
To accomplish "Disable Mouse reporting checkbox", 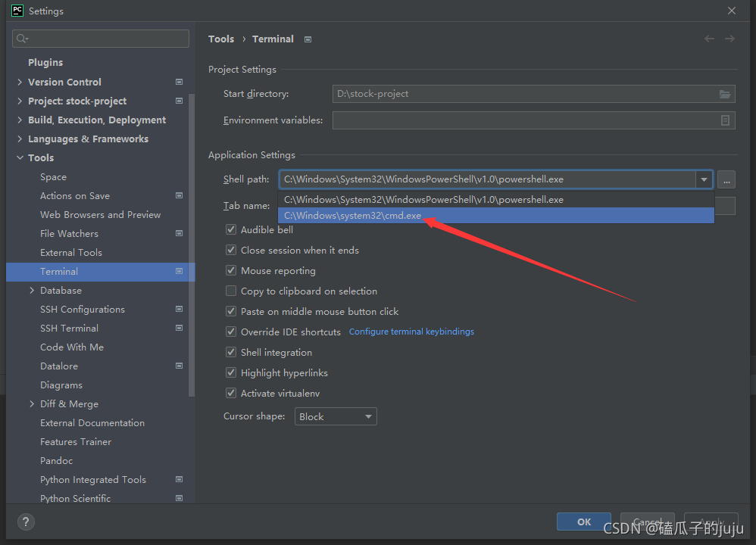I will click(x=231, y=270).
